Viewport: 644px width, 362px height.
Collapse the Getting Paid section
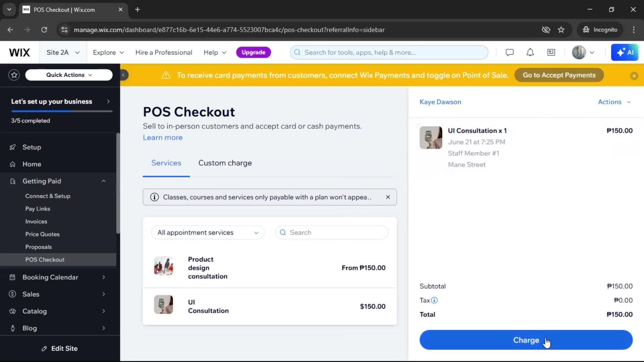[104, 181]
